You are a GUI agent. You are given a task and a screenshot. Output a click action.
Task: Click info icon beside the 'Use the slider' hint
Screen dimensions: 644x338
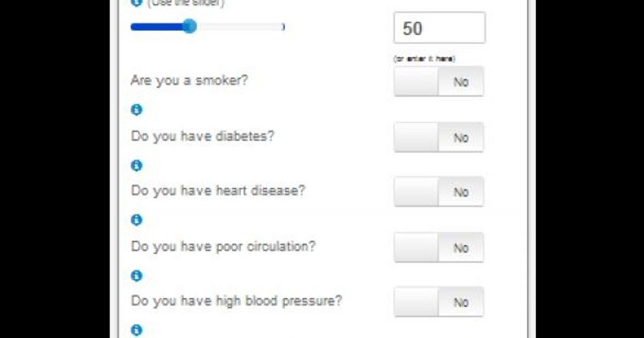(136, 3)
